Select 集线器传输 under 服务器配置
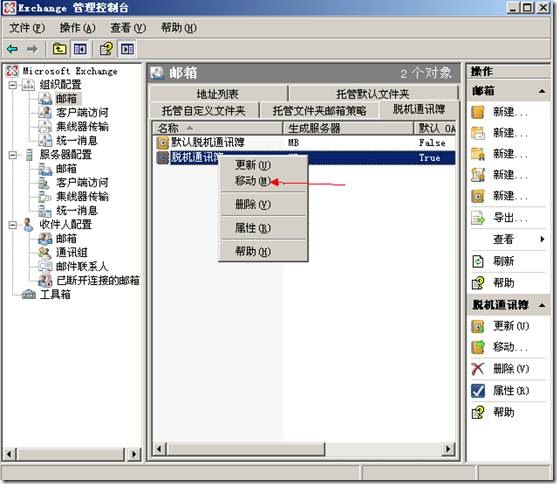This screenshot has height=484, width=557. point(82,197)
